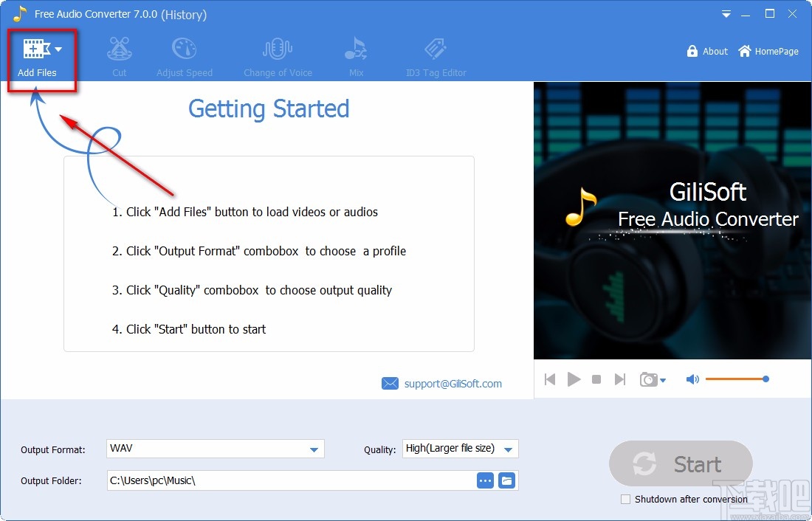Open the Mix tool
Screen dimensions: 812x521
coord(356,58)
